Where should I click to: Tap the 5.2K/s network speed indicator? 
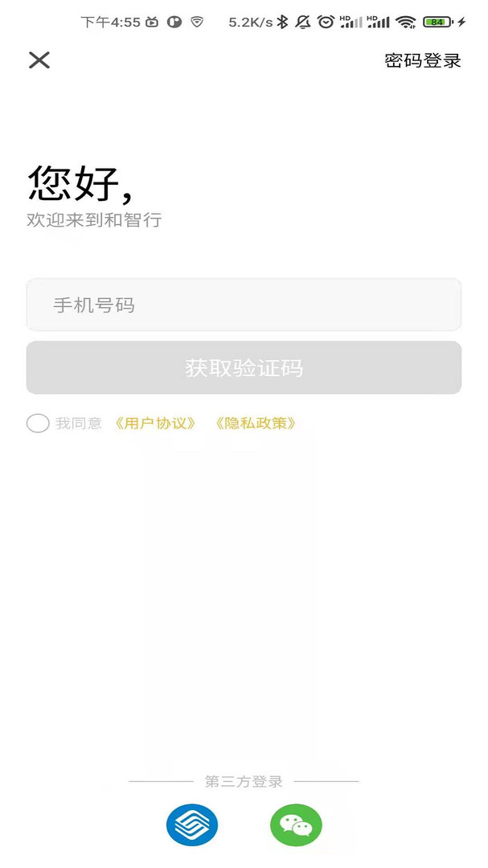pos(250,23)
